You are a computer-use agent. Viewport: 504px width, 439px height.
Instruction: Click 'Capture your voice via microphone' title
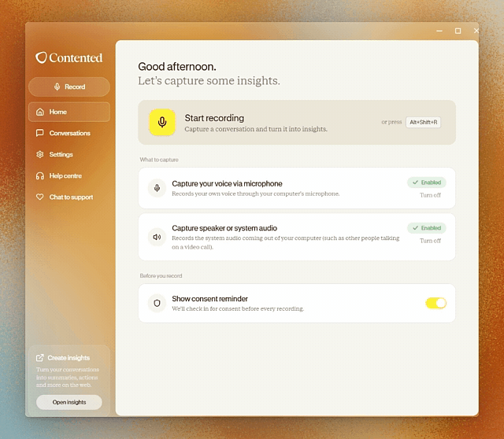tap(227, 183)
